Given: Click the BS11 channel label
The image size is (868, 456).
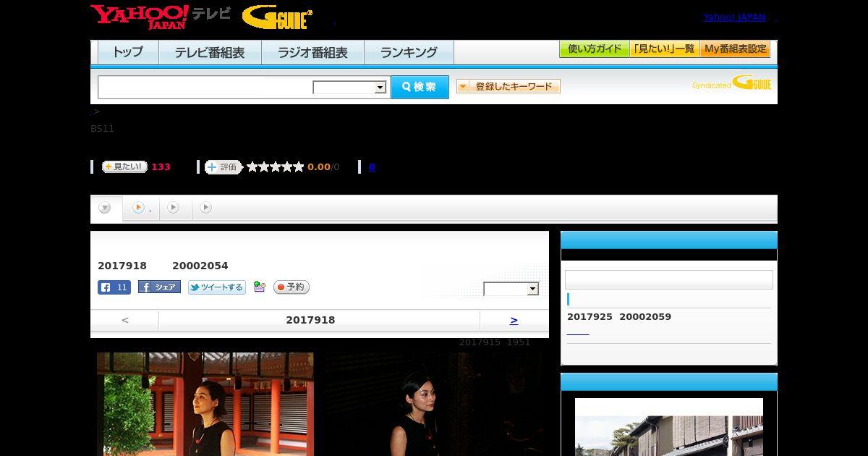Looking at the screenshot, I should tap(102, 129).
